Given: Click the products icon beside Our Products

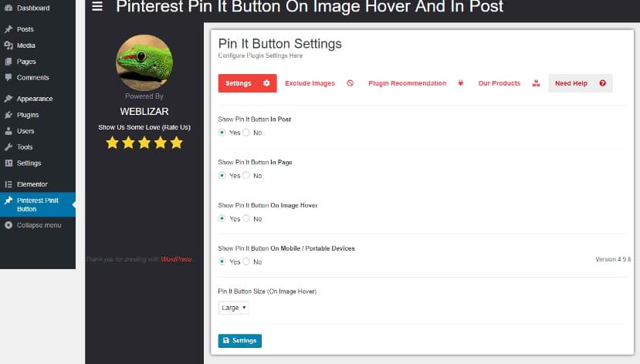Looking at the screenshot, I should coord(536,83).
